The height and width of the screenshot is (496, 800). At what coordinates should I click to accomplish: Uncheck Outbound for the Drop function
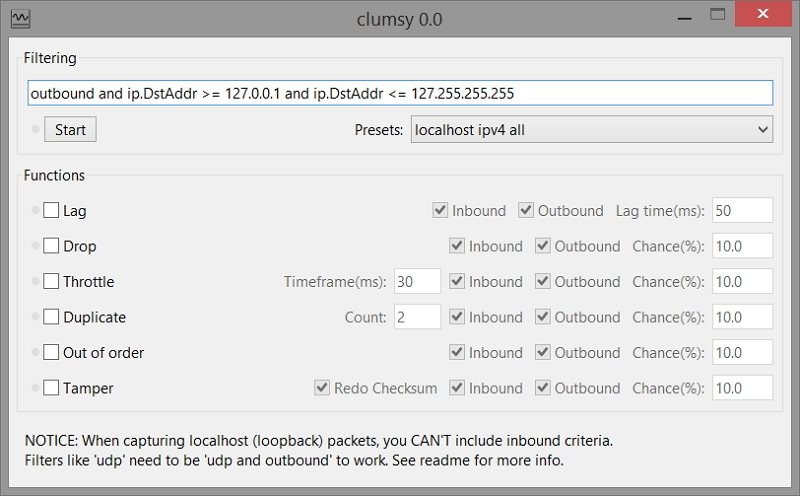543,246
